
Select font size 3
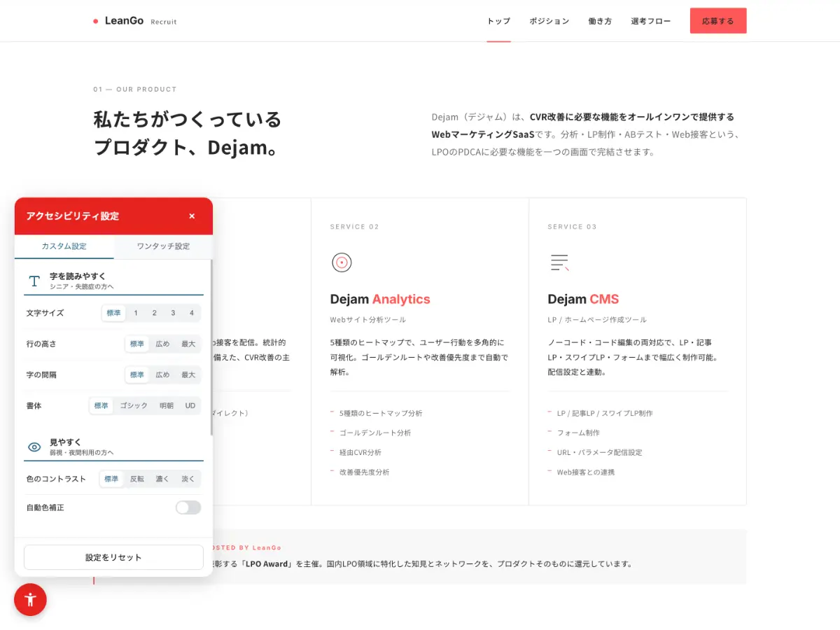[173, 313]
